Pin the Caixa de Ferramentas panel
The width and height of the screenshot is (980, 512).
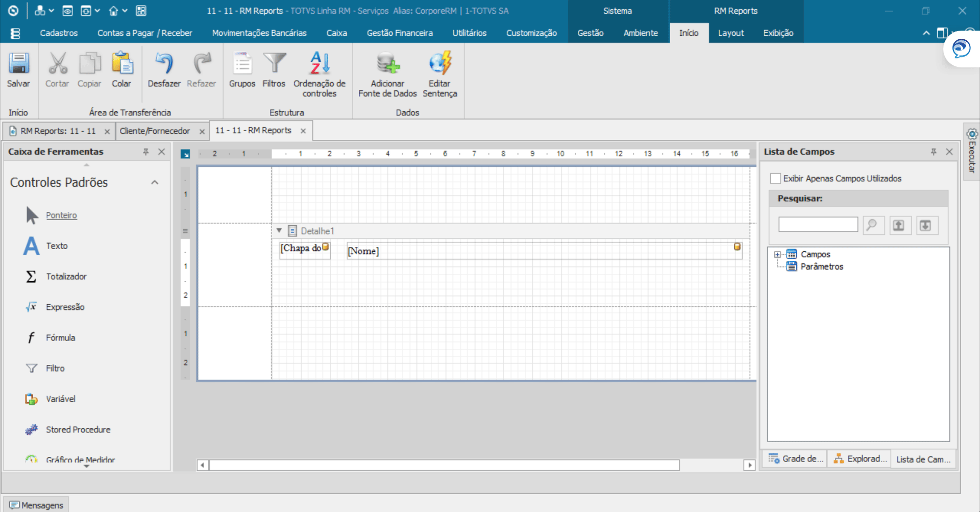(146, 152)
